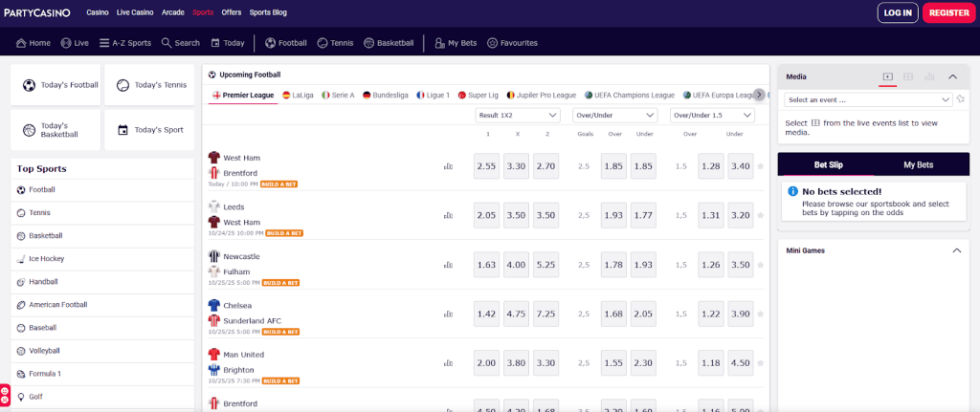The width and height of the screenshot is (980, 412).
Task: Open the Over/Under 1.5 market dropdown
Action: [712, 116]
